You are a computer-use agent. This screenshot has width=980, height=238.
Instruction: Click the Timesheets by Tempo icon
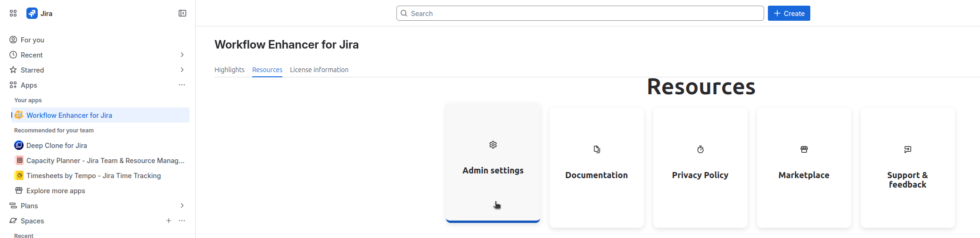coord(19,175)
